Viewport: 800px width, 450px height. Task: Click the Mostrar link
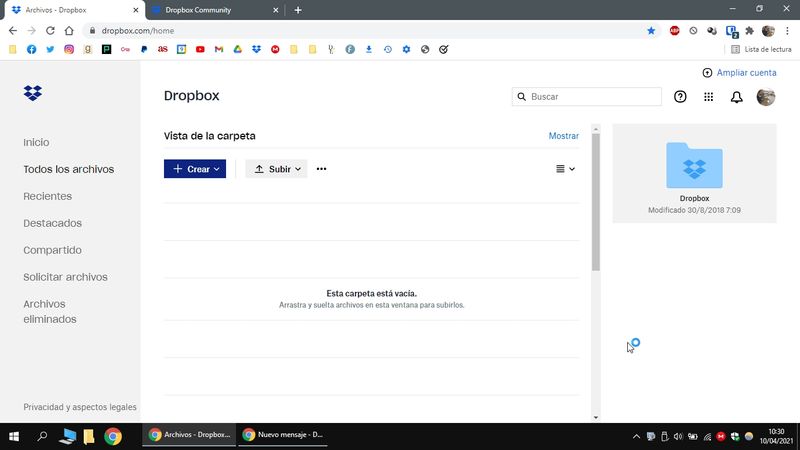point(563,136)
